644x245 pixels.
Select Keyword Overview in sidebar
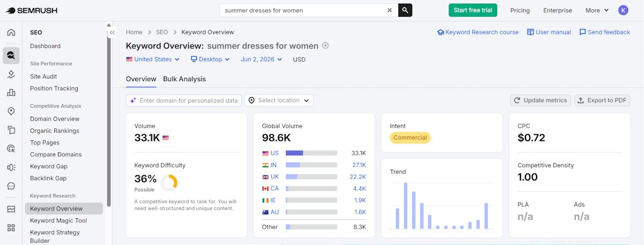tap(64, 208)
